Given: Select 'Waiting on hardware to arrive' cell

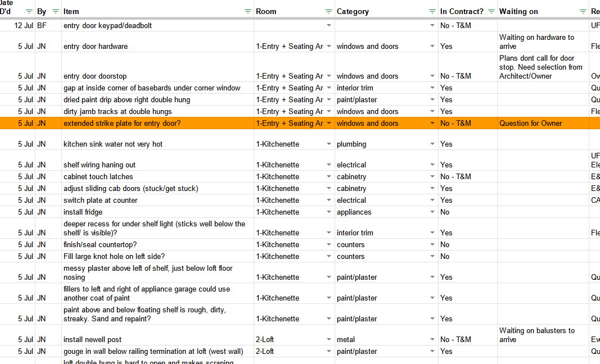Looking at the screenshot, I should pyautogui.click(x=543, y=42).
